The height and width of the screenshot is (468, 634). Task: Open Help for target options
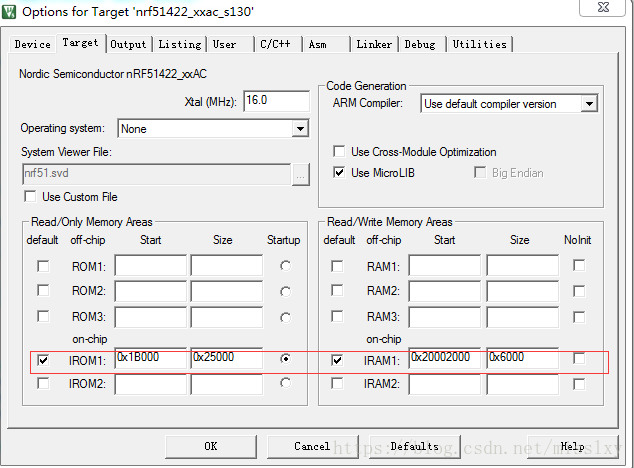[x=573, y=447]
